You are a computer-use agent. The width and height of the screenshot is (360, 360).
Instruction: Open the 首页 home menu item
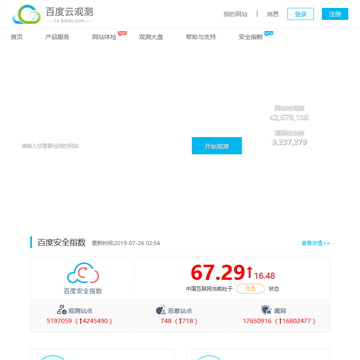pos(17,37)
